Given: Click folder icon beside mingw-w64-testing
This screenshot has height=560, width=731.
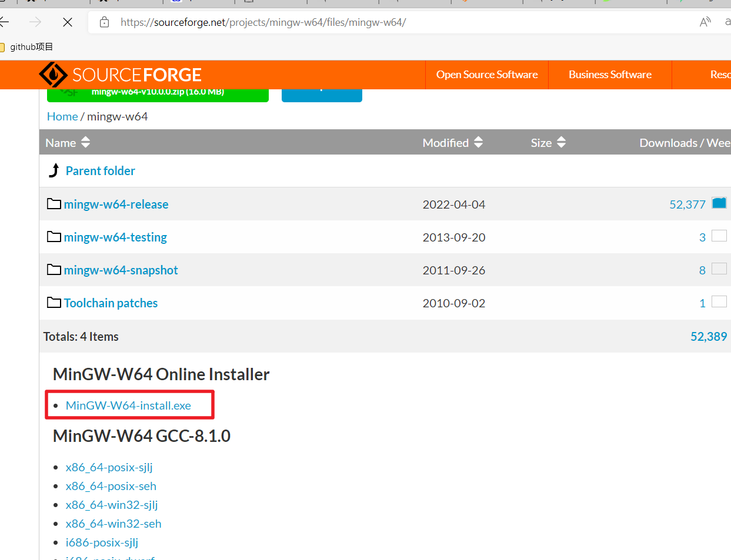Looking at the screenshot, I should (x=54, y=237).
